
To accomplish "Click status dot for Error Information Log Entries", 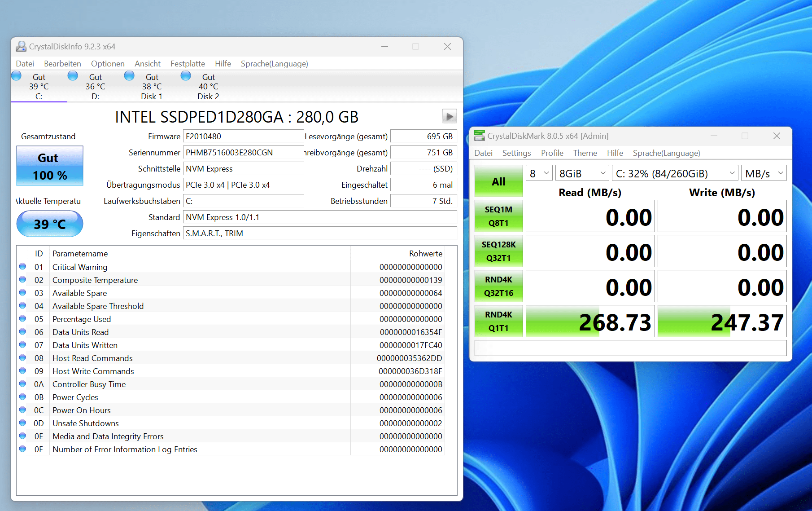I will click(22, 449).
